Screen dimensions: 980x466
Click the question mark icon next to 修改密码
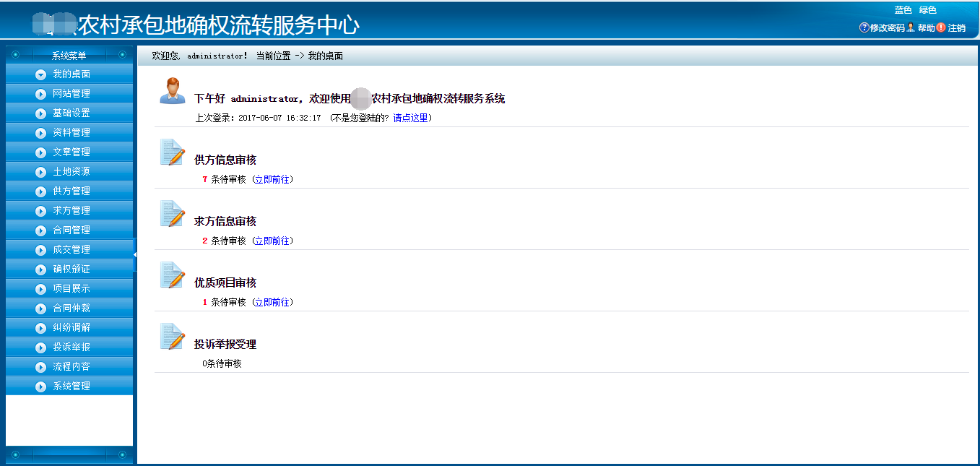(x=864, y=27)
